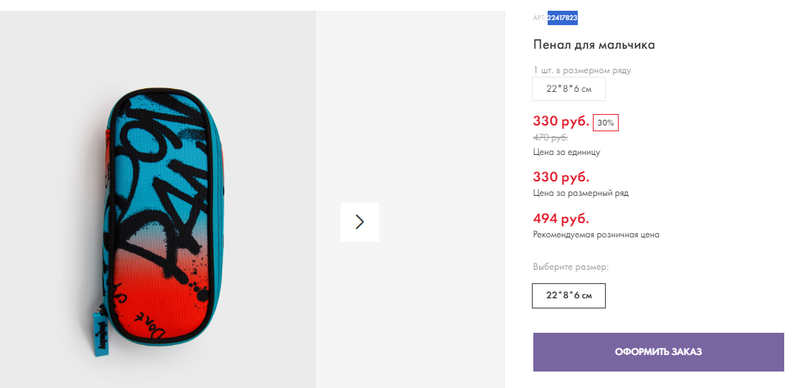Image resolution: width=800 pixels, height=388 pixels.
Task: Click the blue zipper pull tag on pencil case
Action: (x=101, y=331)
